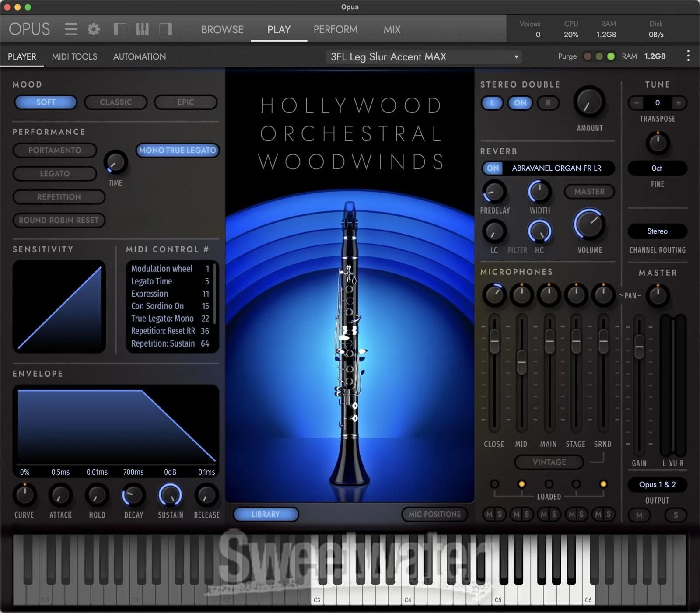Click the reverb LC filter knob
The width and height of the screenshot is (700, 613).
click(x=494, y=231)
